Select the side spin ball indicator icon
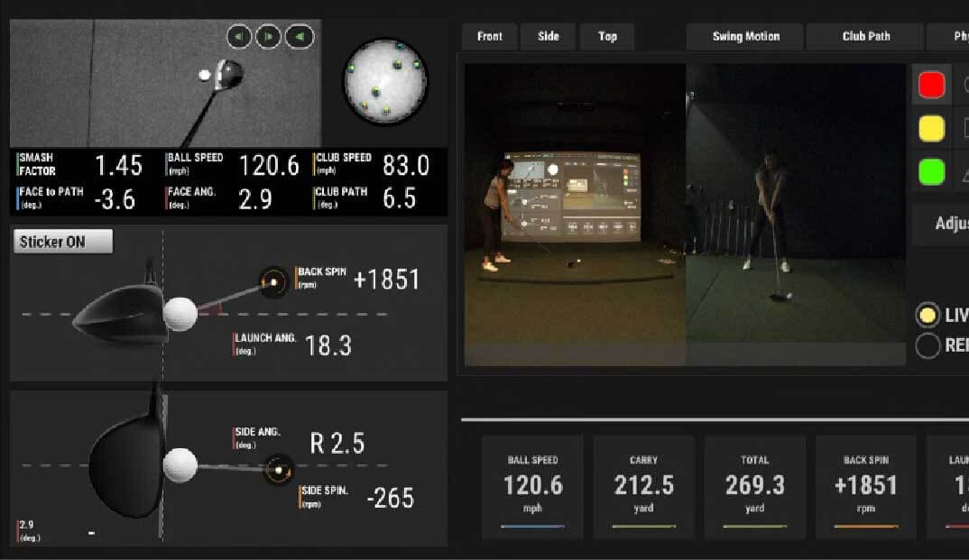This screenshot has height=560, width=969. click(279, 470)
